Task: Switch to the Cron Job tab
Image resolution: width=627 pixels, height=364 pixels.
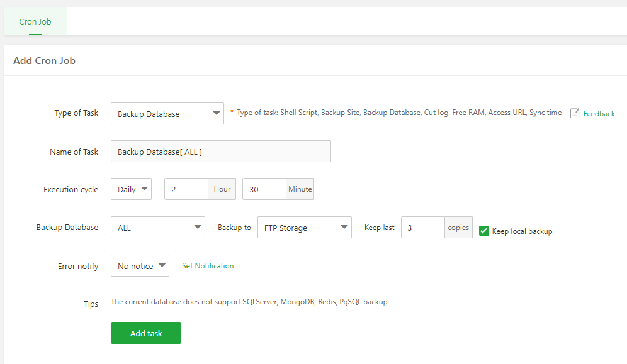Action: pyautogui.click(x=35, y=21)
